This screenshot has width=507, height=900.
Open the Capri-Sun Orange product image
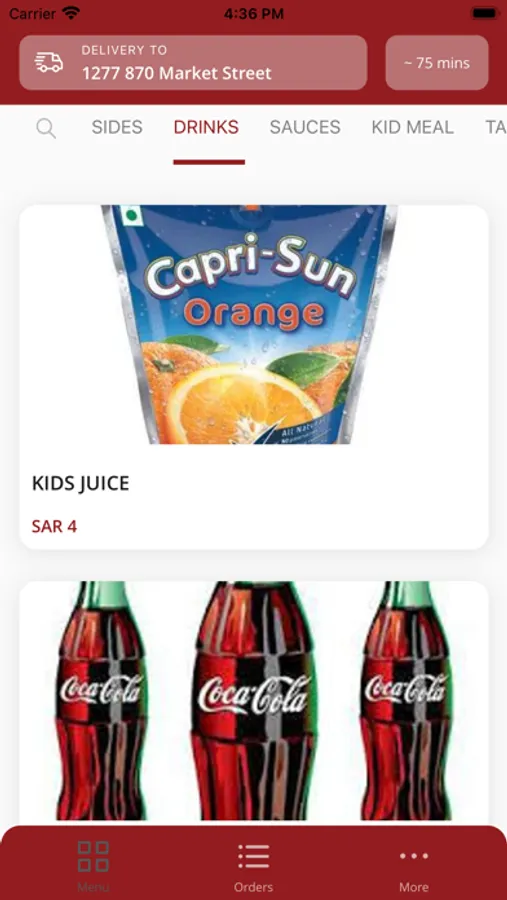tap(250, 324)
